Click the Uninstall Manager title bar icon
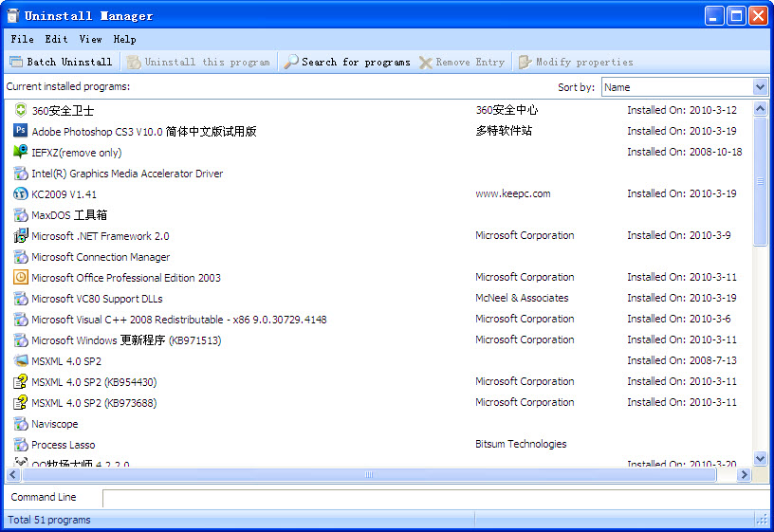The image size is (774, 532). coord(13,16)
